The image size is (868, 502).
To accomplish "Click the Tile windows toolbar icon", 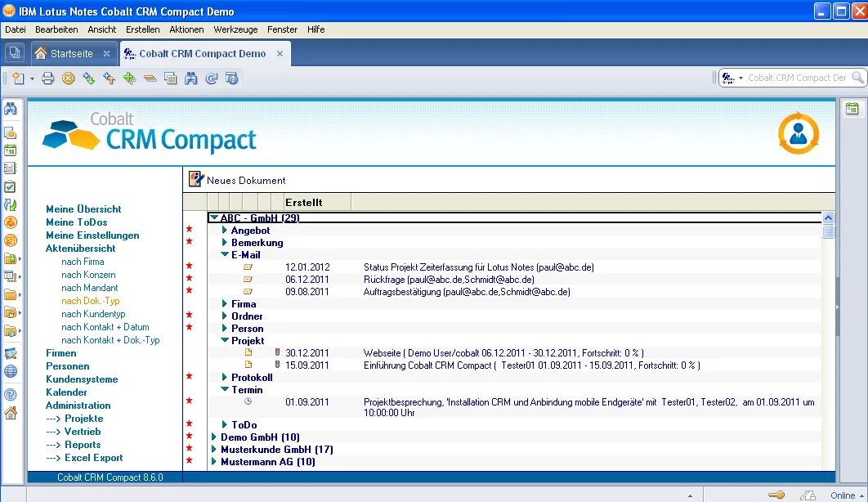I will coord(171,78).
